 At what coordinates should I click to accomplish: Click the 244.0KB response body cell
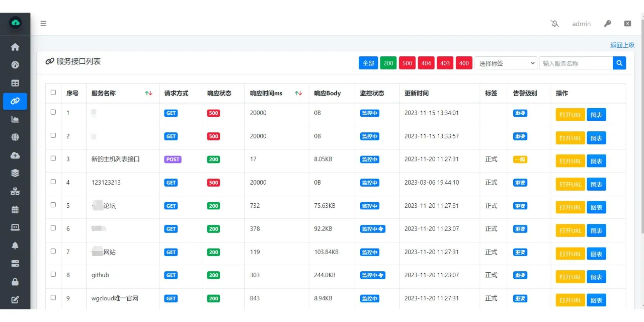[325, 275]
